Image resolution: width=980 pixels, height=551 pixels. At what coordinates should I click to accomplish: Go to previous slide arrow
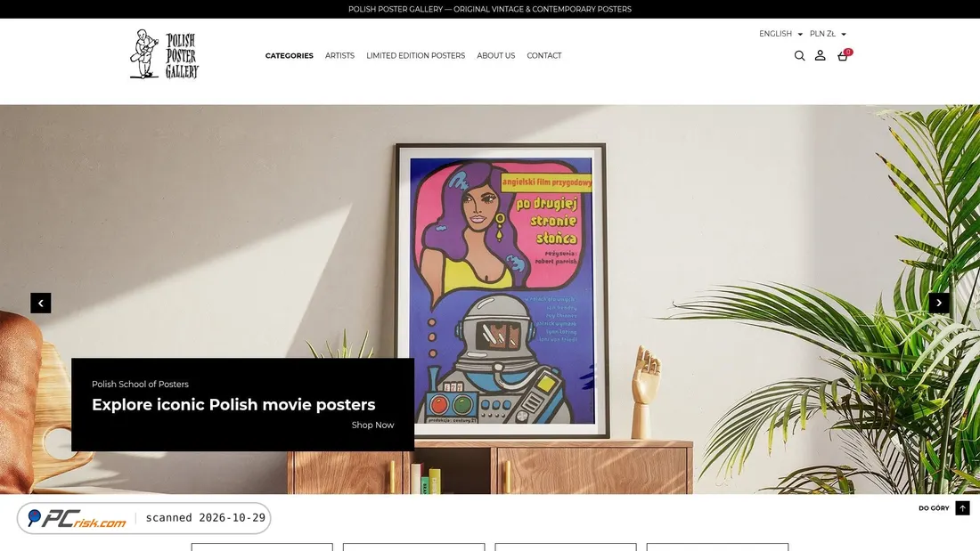[41, 303]
